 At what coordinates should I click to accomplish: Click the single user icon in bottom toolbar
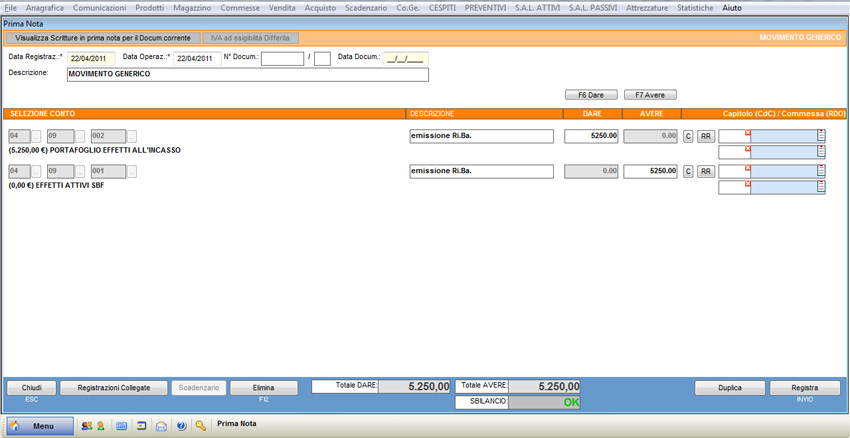[100, 426]
